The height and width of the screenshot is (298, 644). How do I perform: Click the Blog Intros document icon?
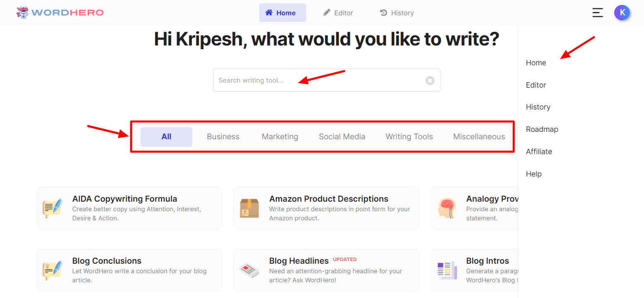point(447,270)
